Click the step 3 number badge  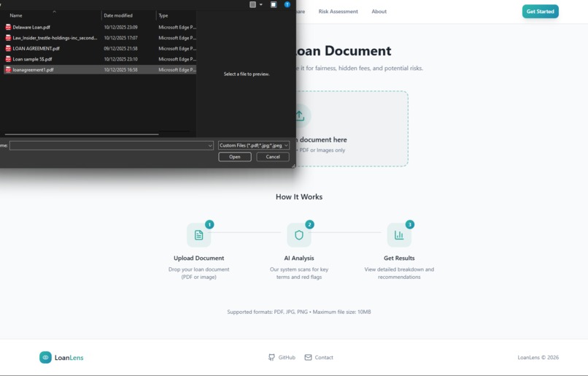(x=409, y=224)
